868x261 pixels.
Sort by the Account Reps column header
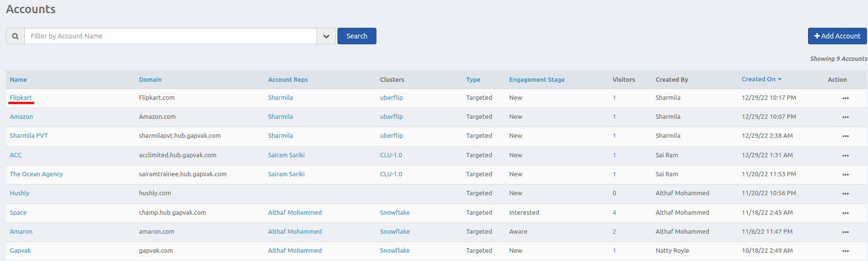tap(288, 80)
